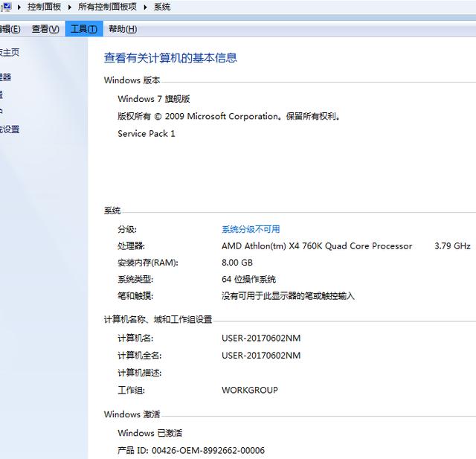
Task: Go to 控制面板 in the breadcrumb
Action: tap(45, 7)
